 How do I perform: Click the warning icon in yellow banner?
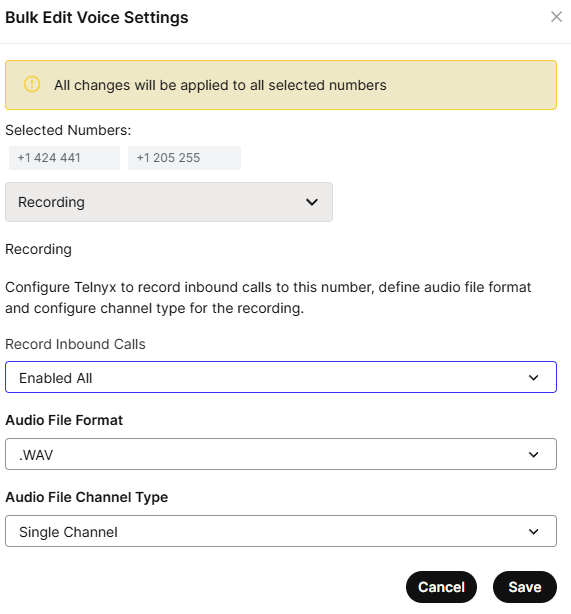[x=32, y=84]
